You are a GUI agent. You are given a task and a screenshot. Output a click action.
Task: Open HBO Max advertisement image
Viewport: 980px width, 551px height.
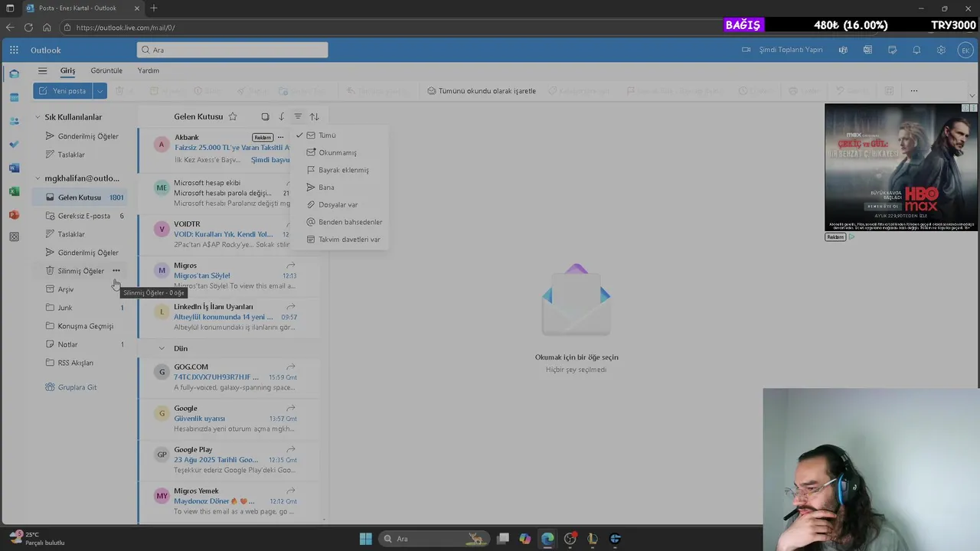900,167
